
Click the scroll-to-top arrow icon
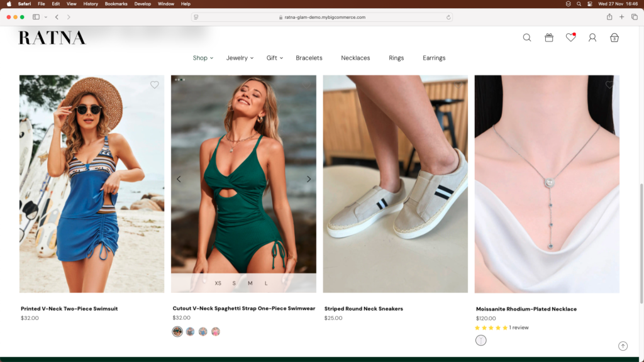tap(623, 346)
